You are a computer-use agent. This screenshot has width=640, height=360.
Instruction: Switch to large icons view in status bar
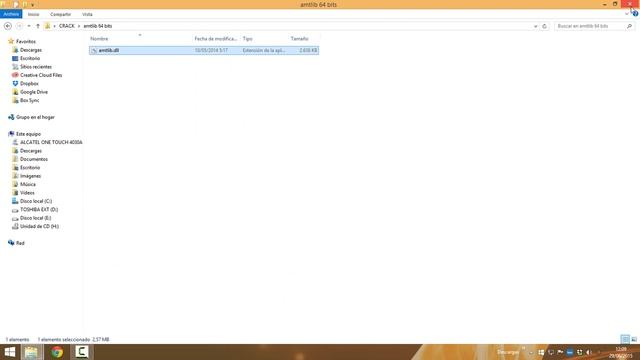coord(634,340)
